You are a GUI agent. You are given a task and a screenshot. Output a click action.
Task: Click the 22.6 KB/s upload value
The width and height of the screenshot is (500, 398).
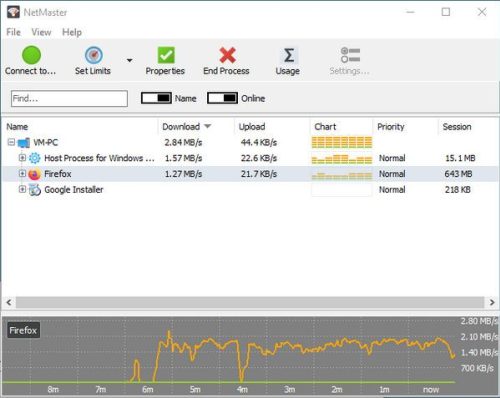259,158
